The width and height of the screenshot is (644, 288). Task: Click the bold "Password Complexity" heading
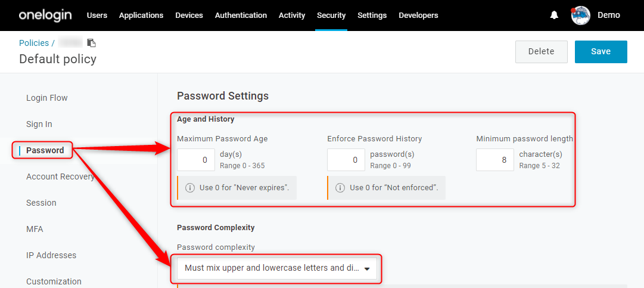tap(216, 228)
